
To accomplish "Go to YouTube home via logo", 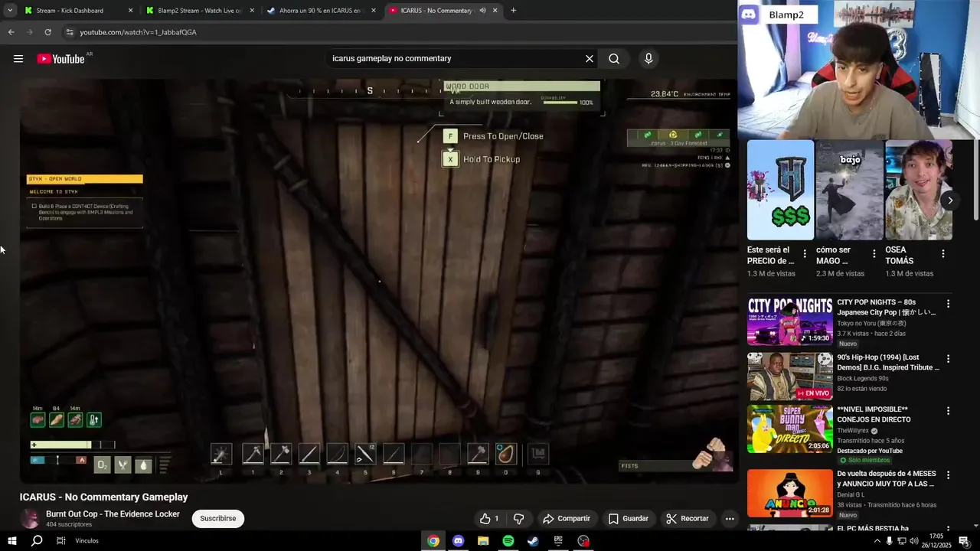I will pyautogui.click(x=60, y=59).
